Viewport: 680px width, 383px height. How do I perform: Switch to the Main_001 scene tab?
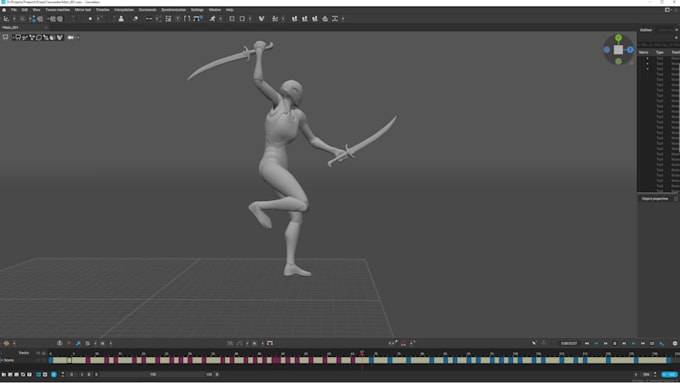point(11,27)
